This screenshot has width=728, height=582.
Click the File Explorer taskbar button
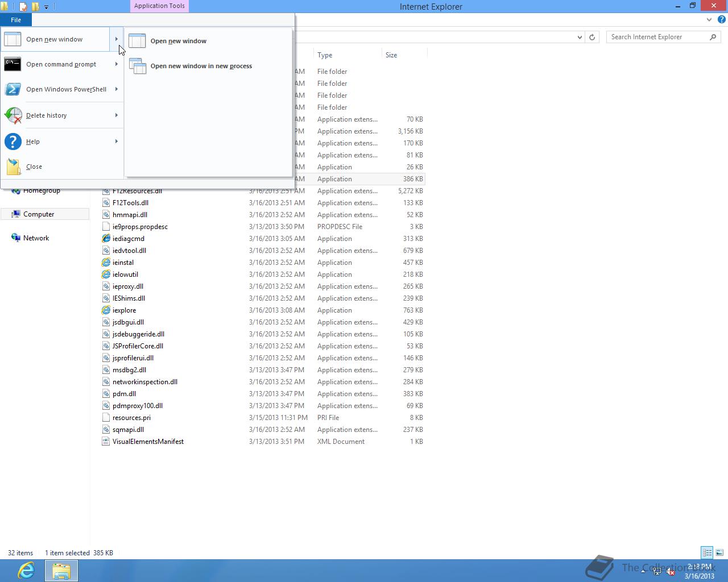(x=61, y=571)
